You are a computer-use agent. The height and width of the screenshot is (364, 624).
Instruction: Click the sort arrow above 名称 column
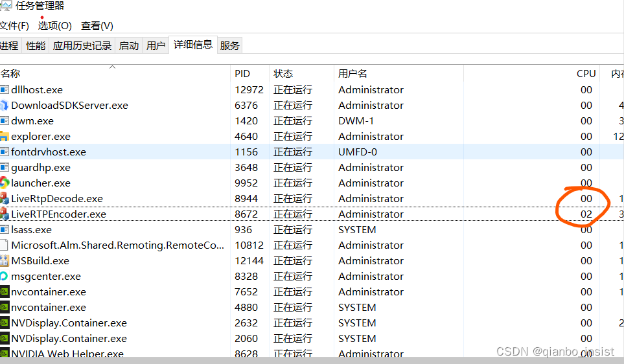pyautogui.click(x=113, y=67)
